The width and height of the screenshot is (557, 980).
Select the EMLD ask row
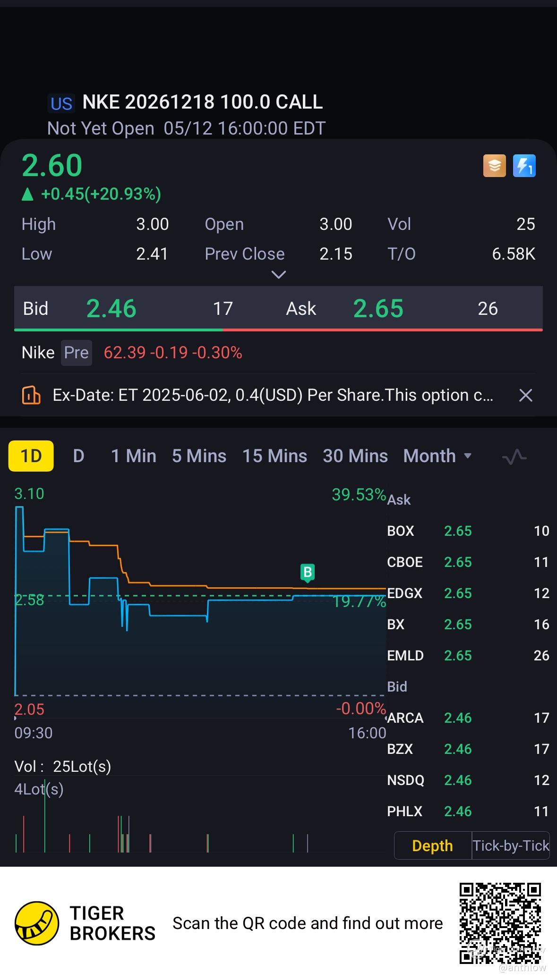468,656
